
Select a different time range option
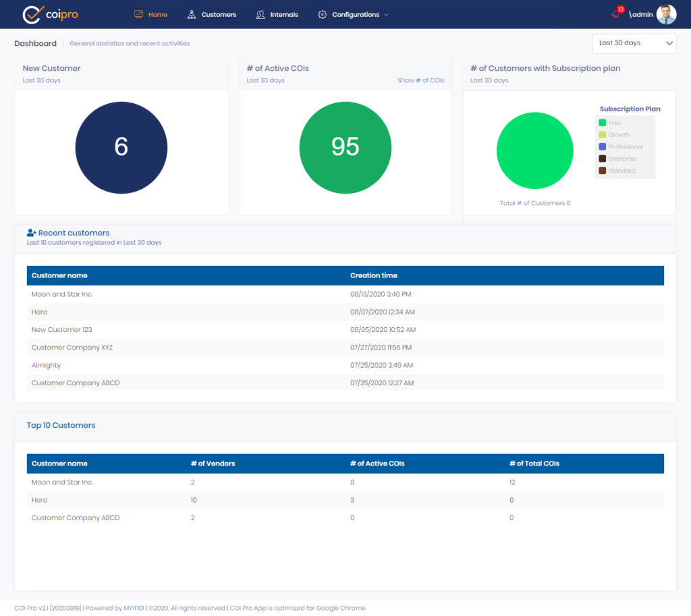(633, 43)
